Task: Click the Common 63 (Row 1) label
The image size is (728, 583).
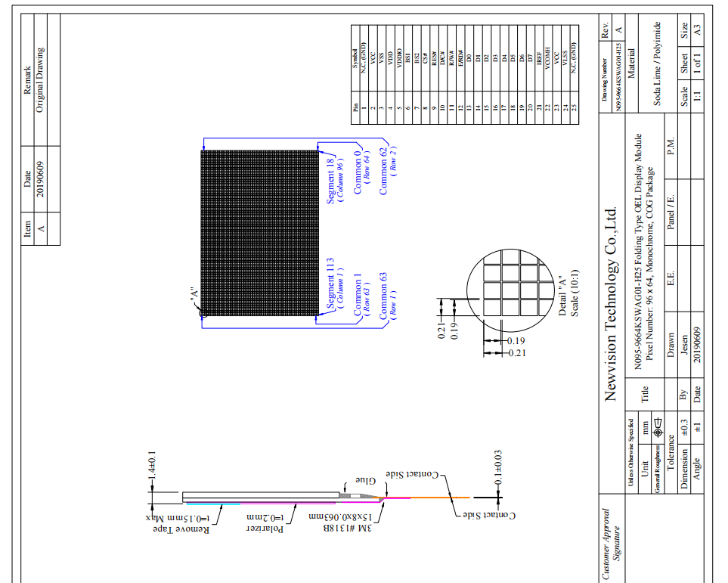Action: click(x=387, y=295)
